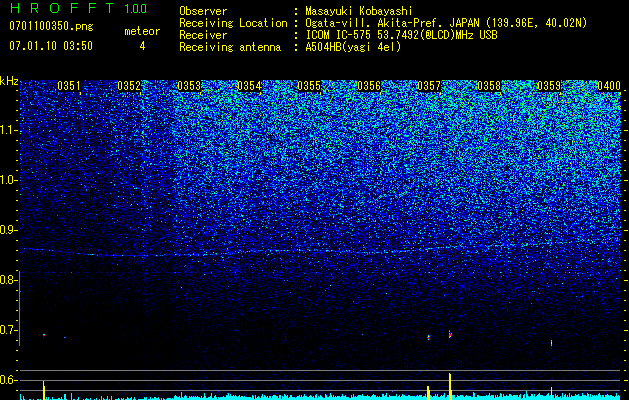This screenshot has width=629, height=400.
Task: Click the 0359 time marker
Action: click(x=549, y=86)
